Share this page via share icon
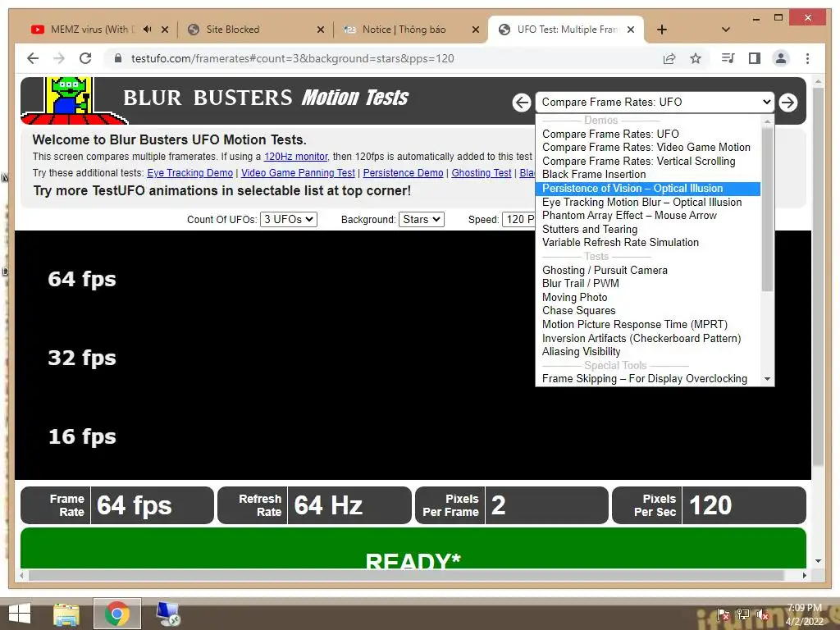This screenshot has height=630, width=840. click(x=669, y=58)
